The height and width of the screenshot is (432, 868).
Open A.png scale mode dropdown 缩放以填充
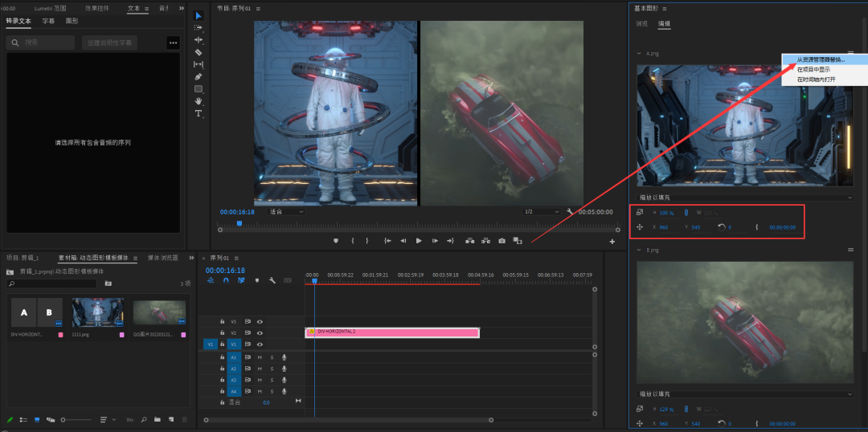click(x=745, y=198)
